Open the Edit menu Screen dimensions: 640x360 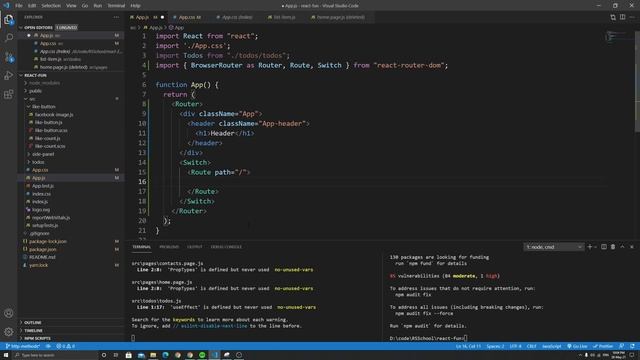pos(32,6)
